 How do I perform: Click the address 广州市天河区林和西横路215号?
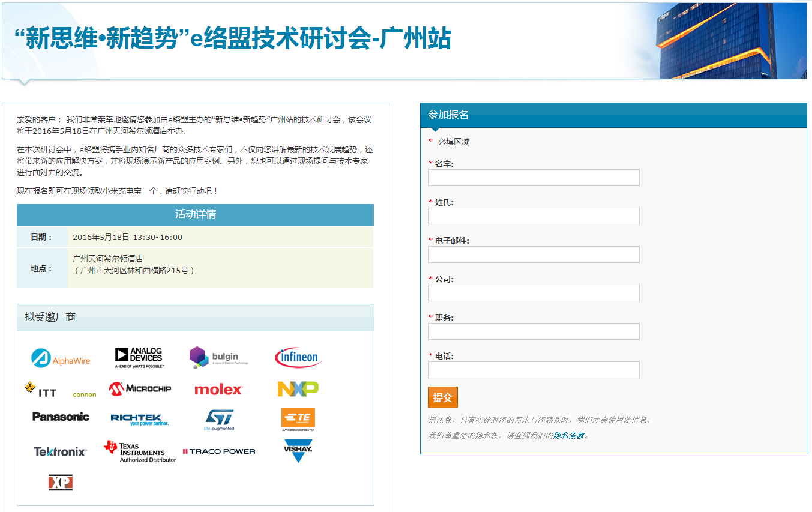[134, 270]
